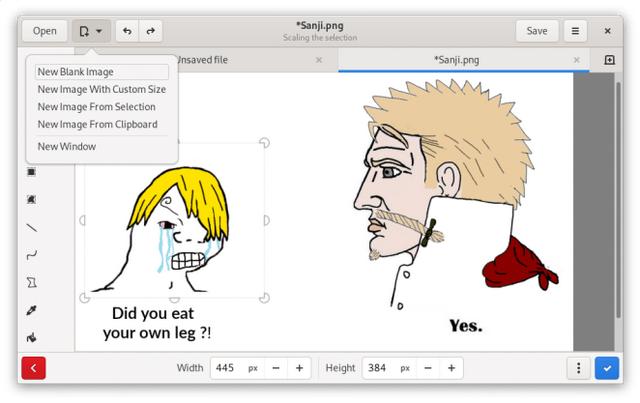Image resolution: width=640 pixels, height=403 pixels.
Task: Click the new tab icon at tab bar end
Action: [x=609, y=60]
